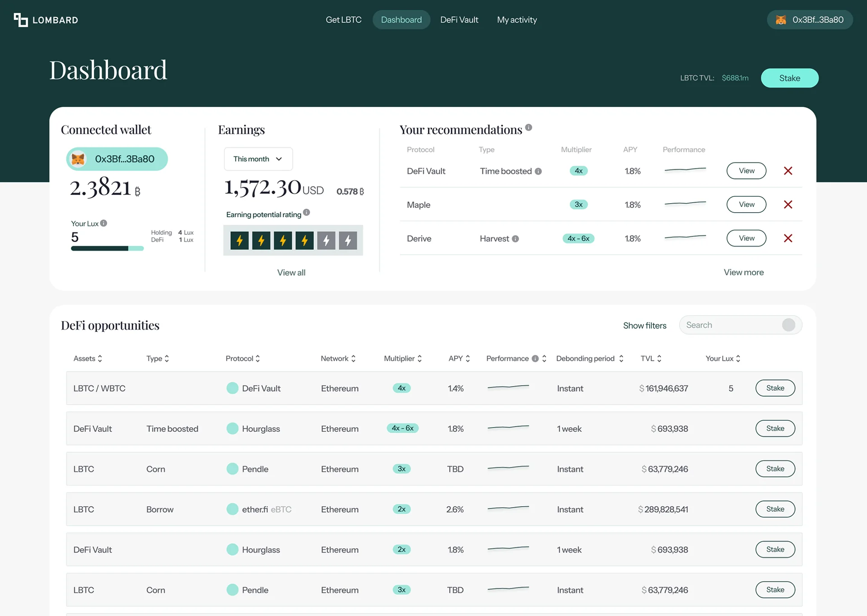The height and width of the screenshot is (616, 867).
Task: Click the Your Lux progress bar
Action: pos(107,248)
